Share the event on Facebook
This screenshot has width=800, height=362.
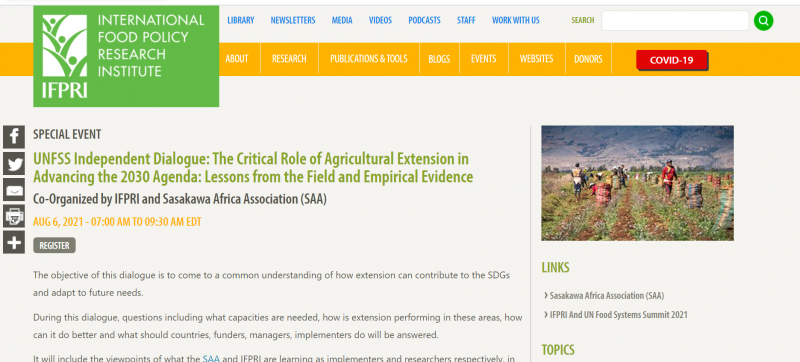coord(14,137)
